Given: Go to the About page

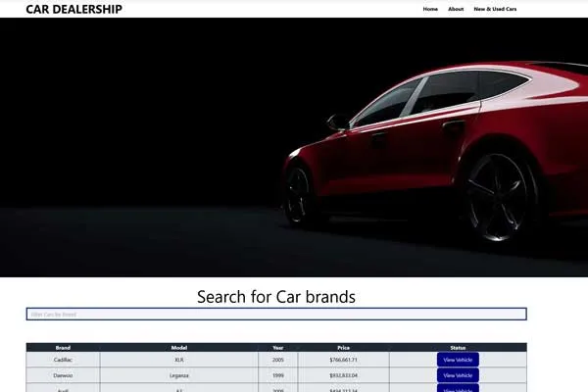Looking at the screenshot, I should (x=456, y=9).
